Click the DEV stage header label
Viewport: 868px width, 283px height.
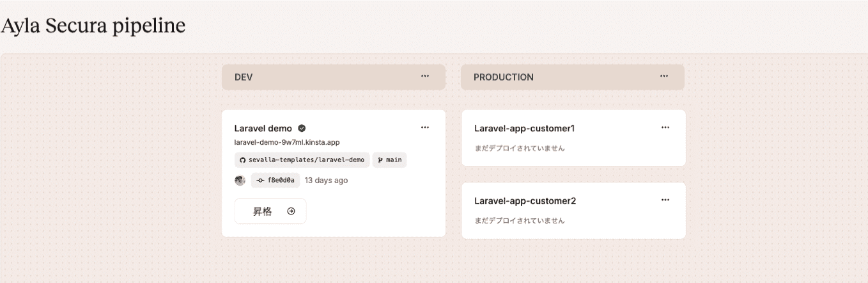click(244, 77)
